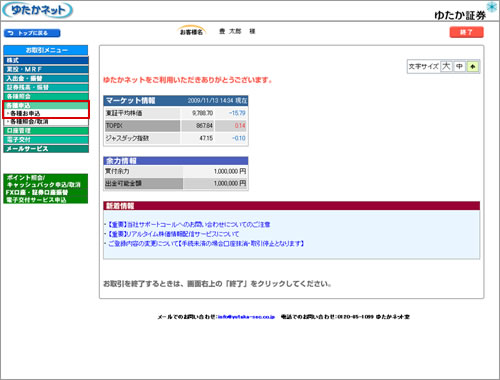Screen dimensions: 500x380
Task: Open news about リアルタイム株価情報配信サービス
Action: [173, 234]
